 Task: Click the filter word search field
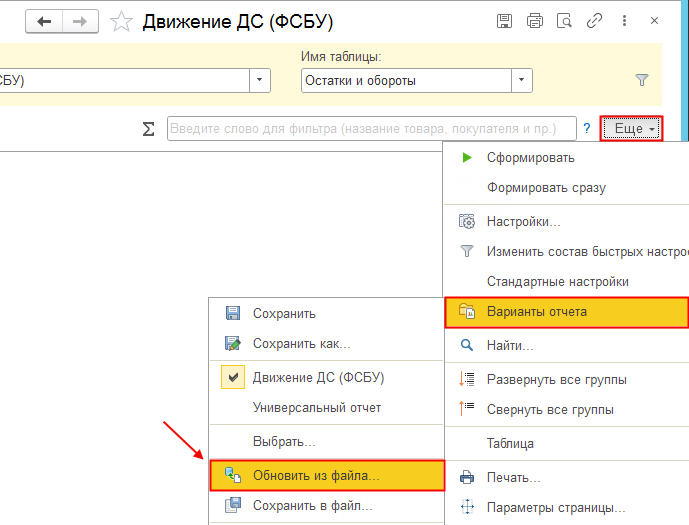point(372,128)
